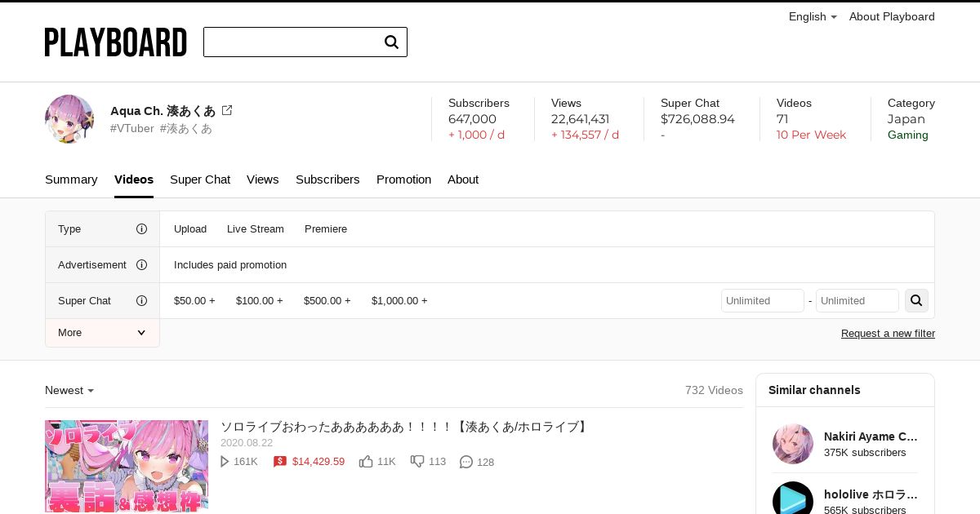Click the PLAYBOARD logo
Image resolution: width=980 pixels, height=514 pixels.
click(x=116, y=42)
